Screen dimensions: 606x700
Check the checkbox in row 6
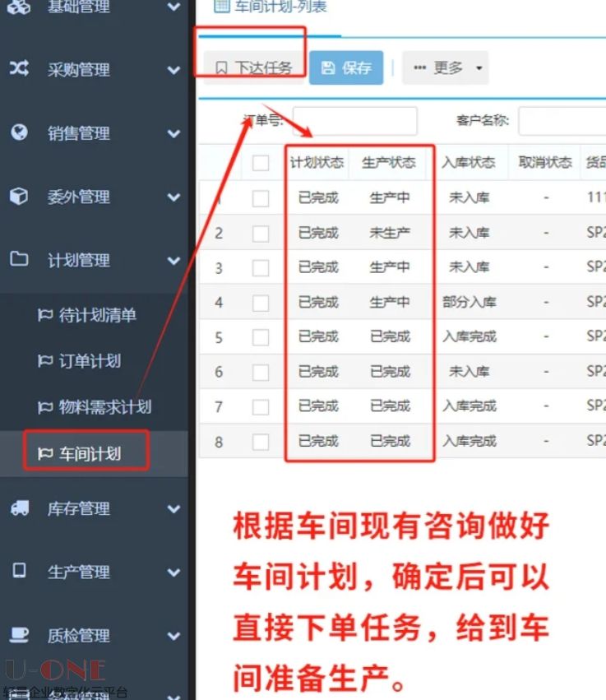[x=261, y=373]
